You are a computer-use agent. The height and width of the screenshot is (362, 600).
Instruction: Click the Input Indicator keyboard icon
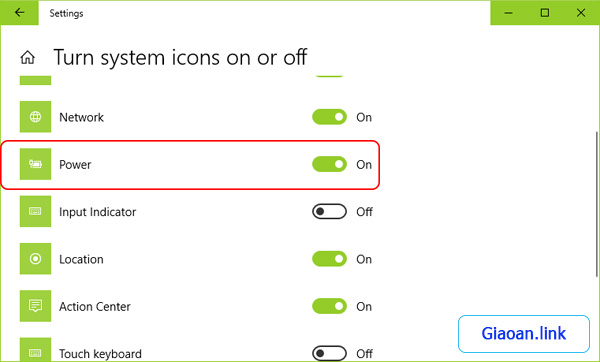(x=35, y=211)
